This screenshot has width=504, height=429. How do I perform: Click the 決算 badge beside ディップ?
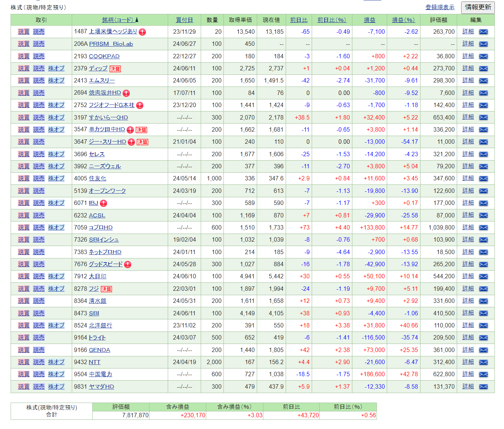tap(115, 69)
